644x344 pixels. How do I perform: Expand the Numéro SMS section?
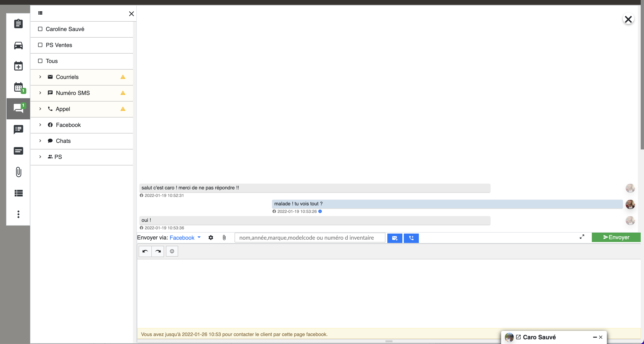click(40, 93)
